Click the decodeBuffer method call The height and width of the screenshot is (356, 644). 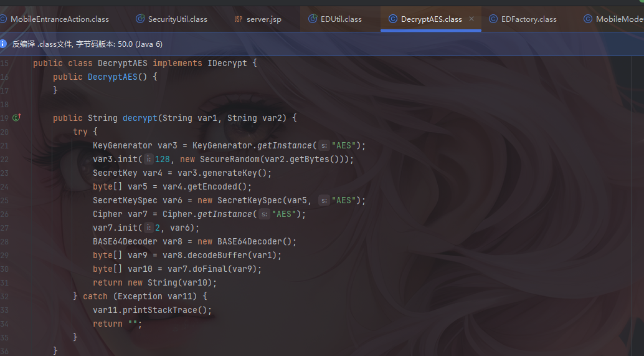click(217, 255)
